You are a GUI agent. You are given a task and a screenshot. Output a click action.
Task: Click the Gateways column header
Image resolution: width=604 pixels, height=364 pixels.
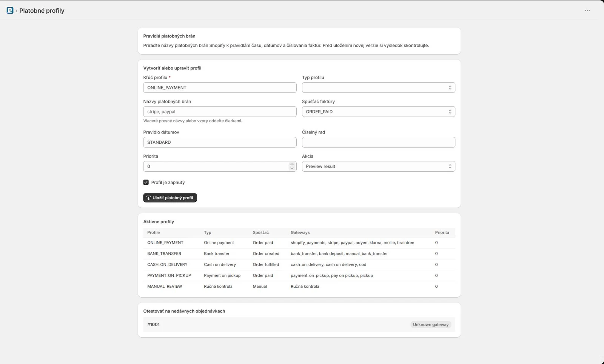[300, 232]
